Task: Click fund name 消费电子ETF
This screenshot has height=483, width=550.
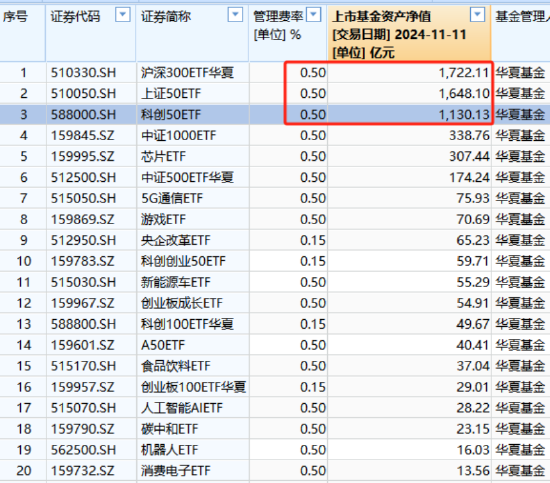Action: pyautogui.click(x=175, y=471)
